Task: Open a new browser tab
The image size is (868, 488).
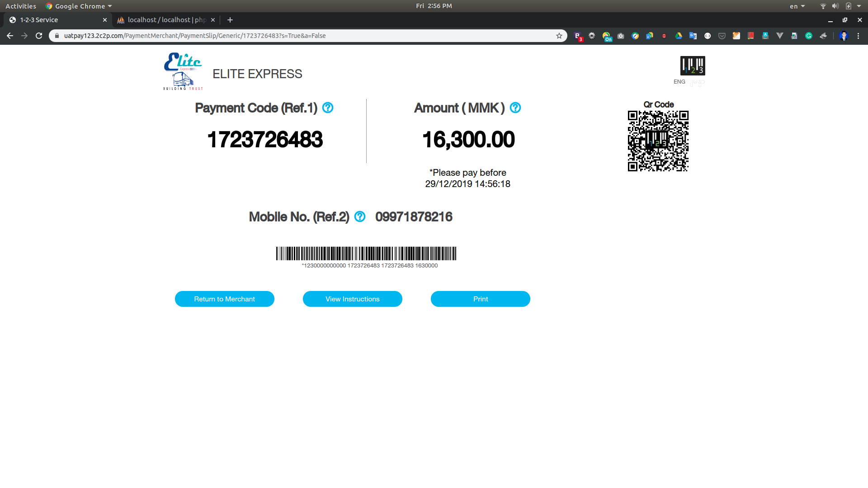Action: [230, 20]
